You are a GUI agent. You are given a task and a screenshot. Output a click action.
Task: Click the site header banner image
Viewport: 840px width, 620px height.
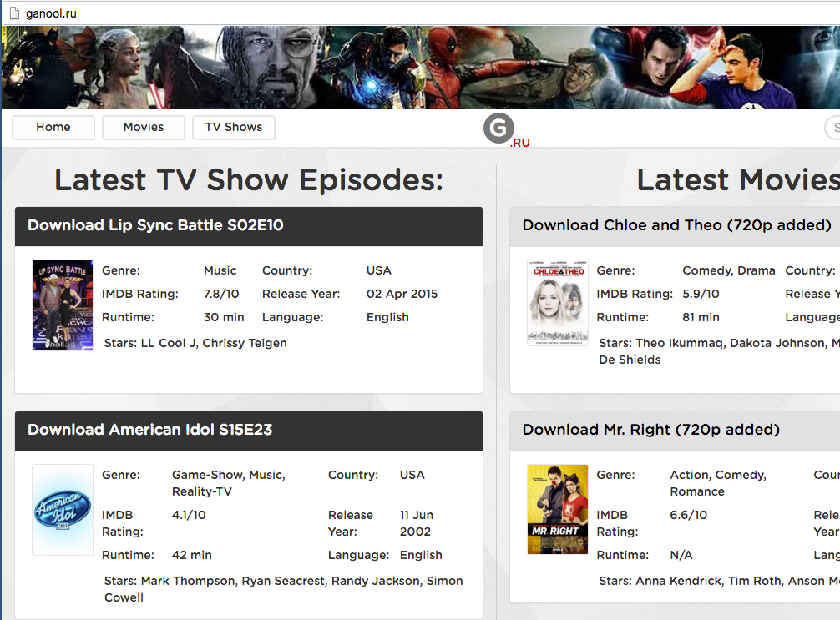tap(421, 68)
